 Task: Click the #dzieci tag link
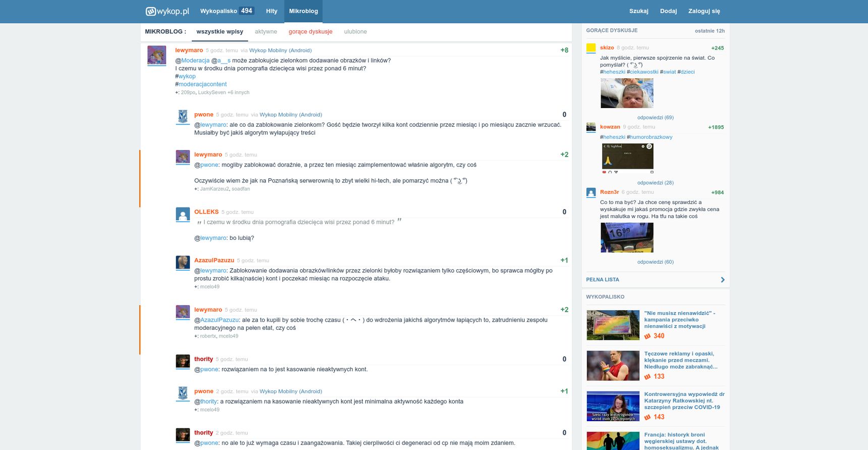687,72
